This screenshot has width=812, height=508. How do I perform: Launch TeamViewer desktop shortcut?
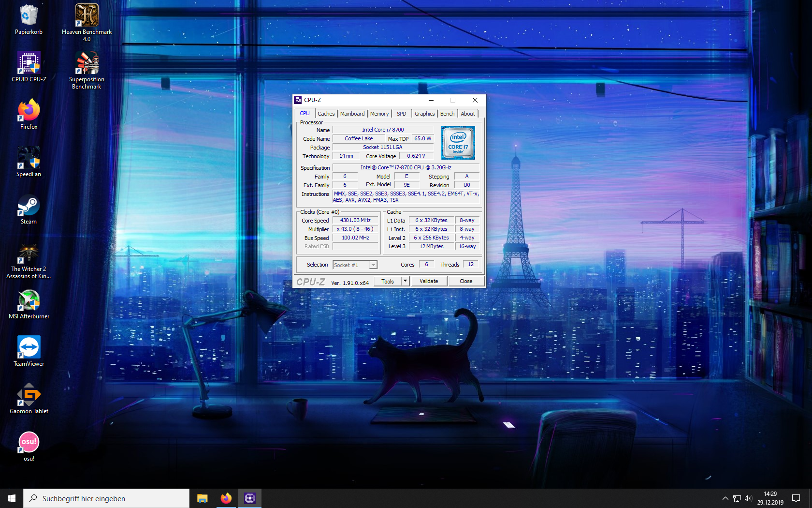[x=29, y=351]
